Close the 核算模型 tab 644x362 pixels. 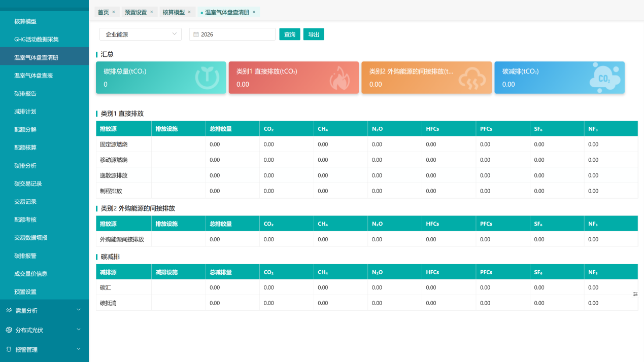pyautogui.click(x=189, y=12)
